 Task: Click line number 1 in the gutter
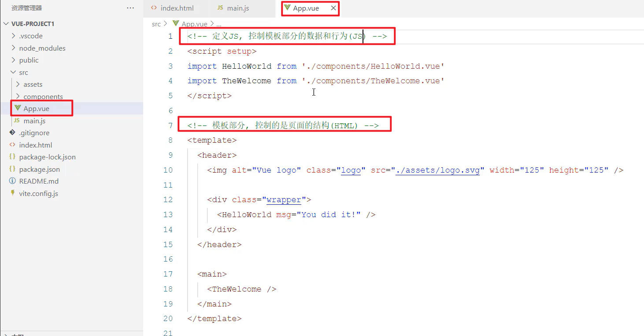click(x=170, y=36)
